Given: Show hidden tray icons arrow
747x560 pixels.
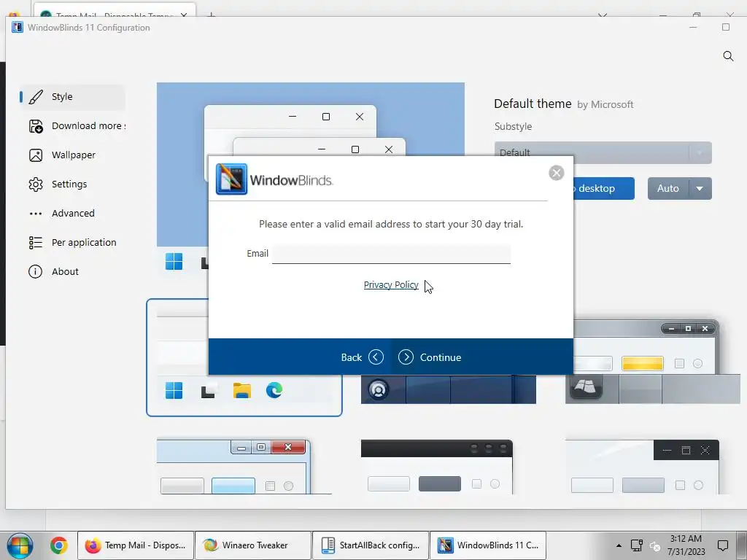Looking at the screenshot, I should (619, 545).
